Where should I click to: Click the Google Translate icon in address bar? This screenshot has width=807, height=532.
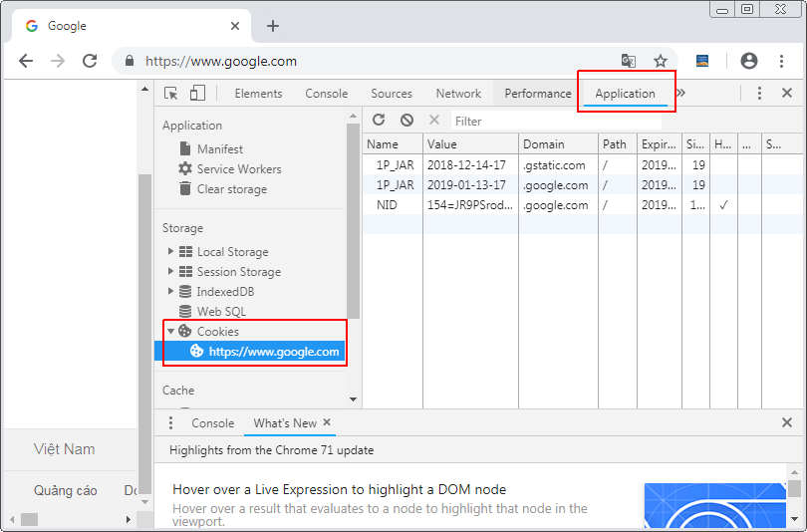[x=629, y=61]
